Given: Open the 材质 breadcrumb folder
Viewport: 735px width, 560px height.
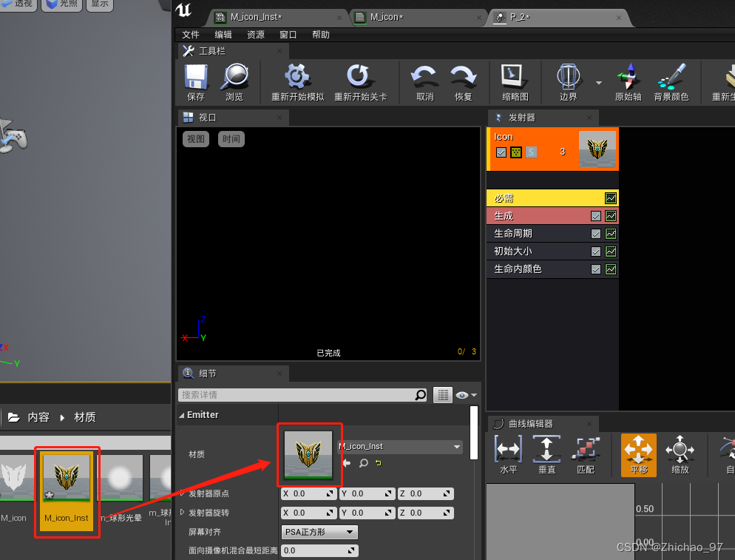Looking at the screenshot, I should pyautogui.click(x=85, y=417).
